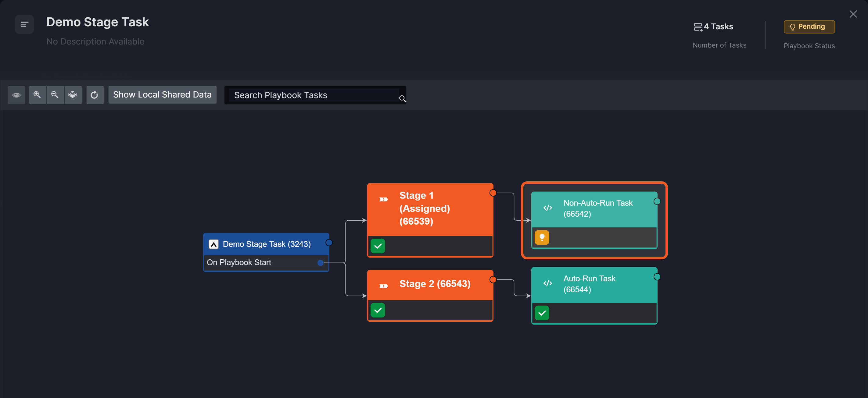
Task: Click the refresh playbook icon
Action: (x=95, y=95)
